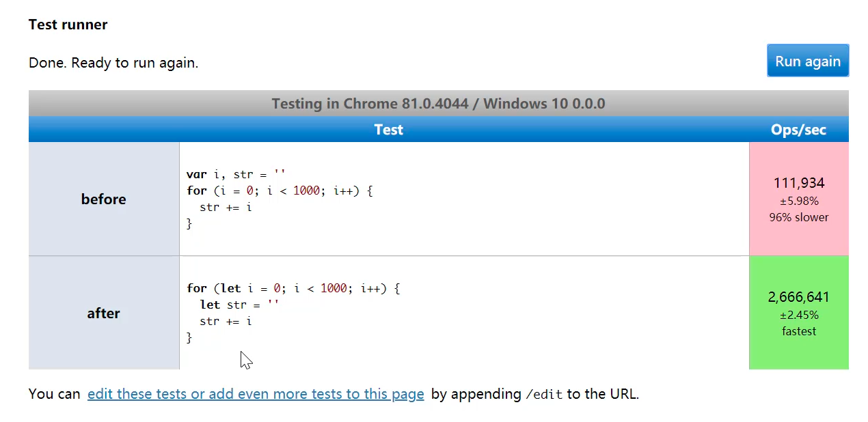
Task: Click the ±2.45% margin text
Action: [799, 315]
